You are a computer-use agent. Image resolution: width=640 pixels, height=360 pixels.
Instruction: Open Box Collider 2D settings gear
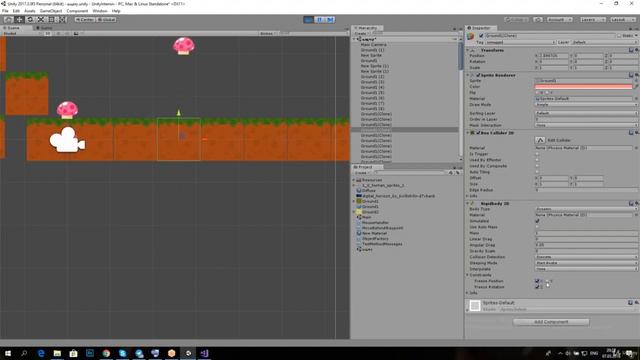(636, 133)
